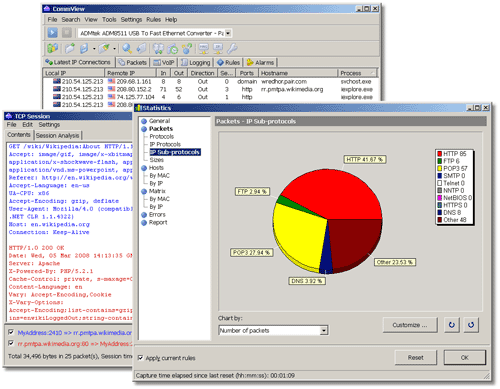Click the flag icon beside remote IP 209.68.1.161
500x389 pixels.
(x=111, y=81)
